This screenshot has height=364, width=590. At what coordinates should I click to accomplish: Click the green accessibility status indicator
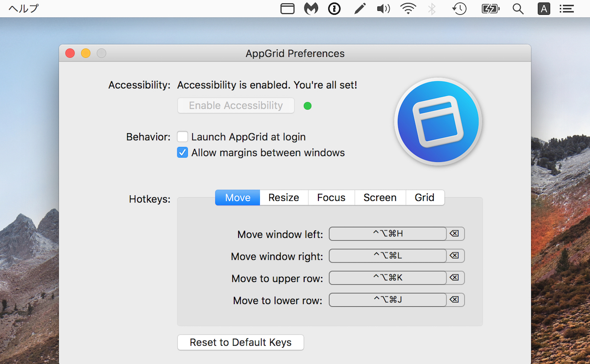click(308, 105)
